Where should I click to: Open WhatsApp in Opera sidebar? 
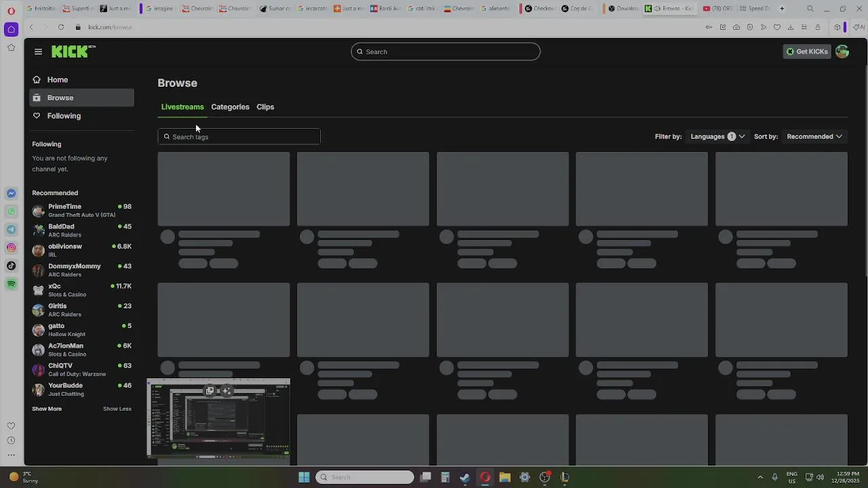[x=11, y=211]
